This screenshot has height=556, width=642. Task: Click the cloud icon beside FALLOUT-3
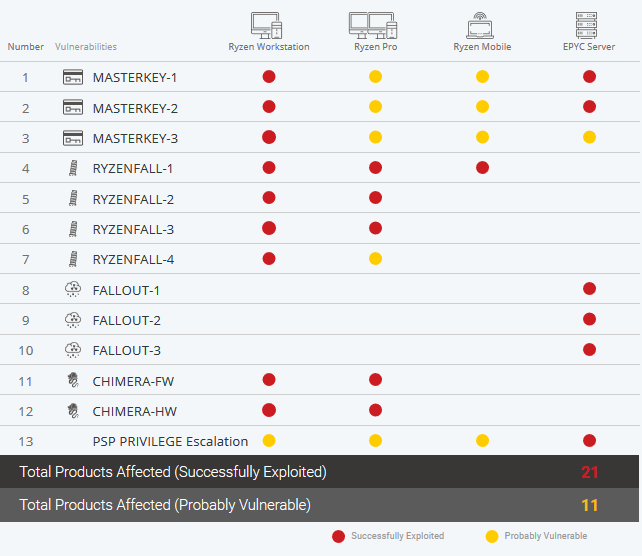click(73, 350)
